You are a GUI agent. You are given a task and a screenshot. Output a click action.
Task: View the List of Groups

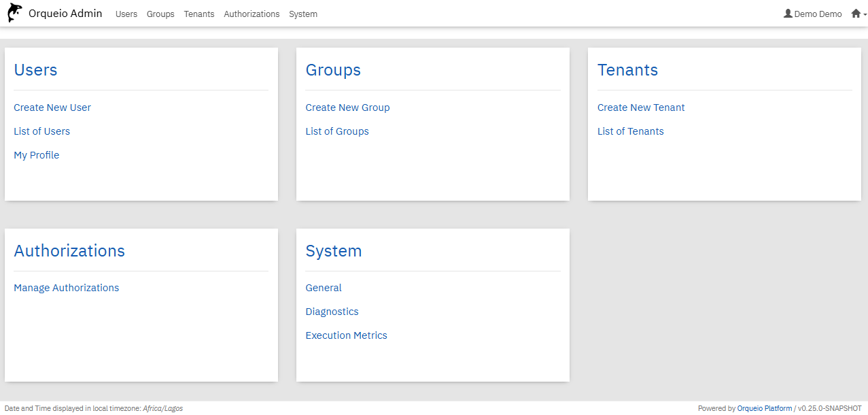coord(337,131)
